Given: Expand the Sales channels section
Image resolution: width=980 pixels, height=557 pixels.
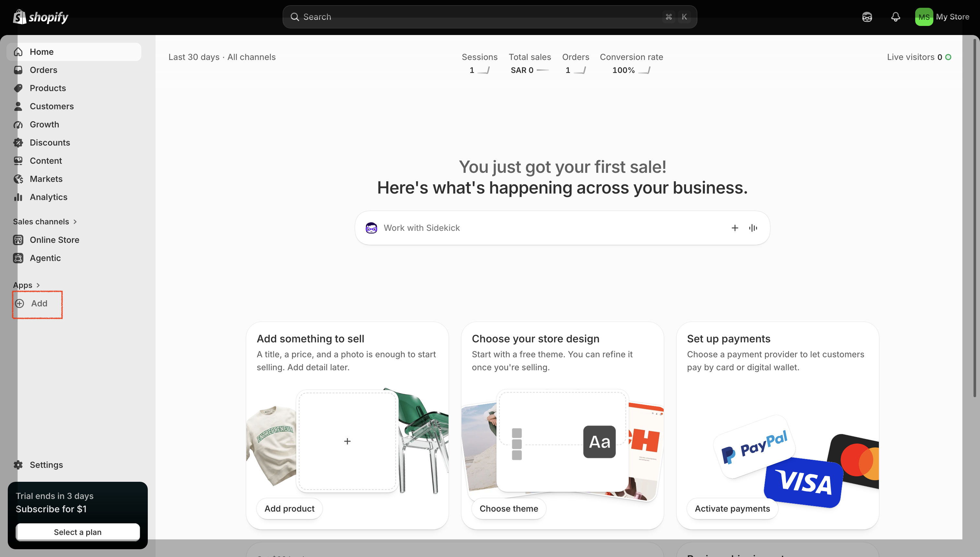Looking at the screenshot, I should [x=45, y=221].
